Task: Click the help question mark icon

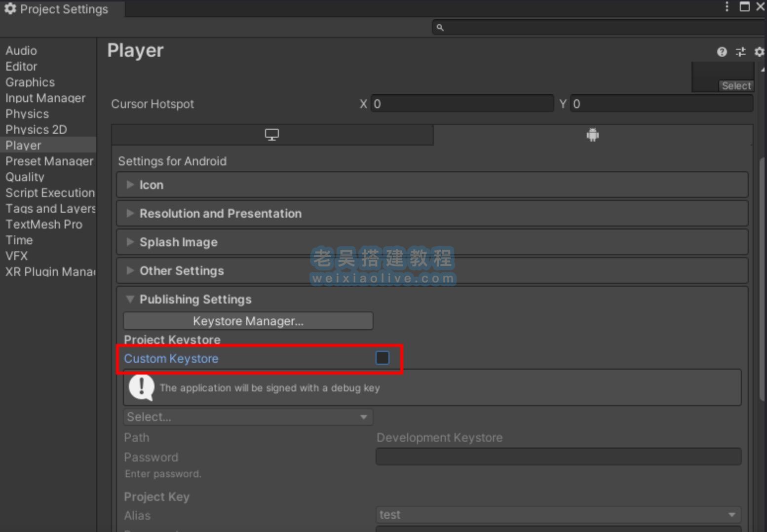Action: pyautogui.click(x=722, y=52)
